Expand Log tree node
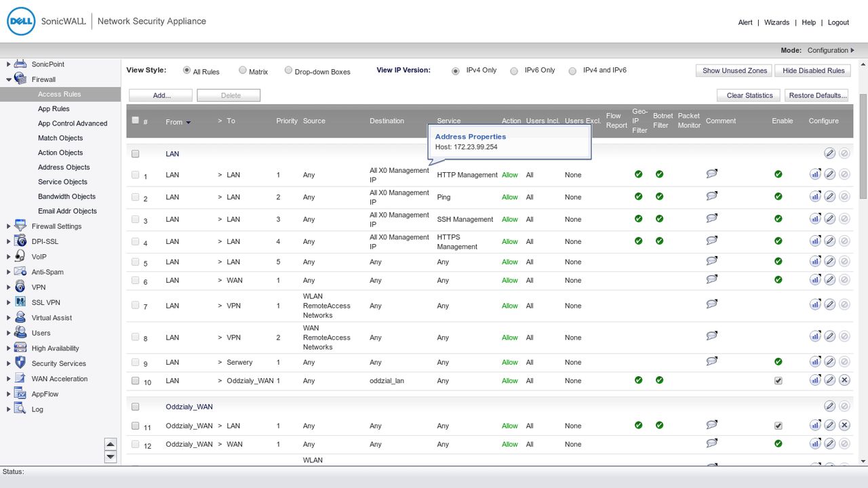 pyautogui.click(x=9, y=409)
